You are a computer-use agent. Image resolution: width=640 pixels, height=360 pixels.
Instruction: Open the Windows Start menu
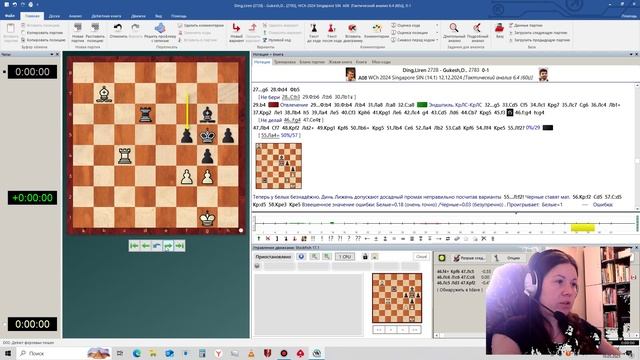point(7,353)
